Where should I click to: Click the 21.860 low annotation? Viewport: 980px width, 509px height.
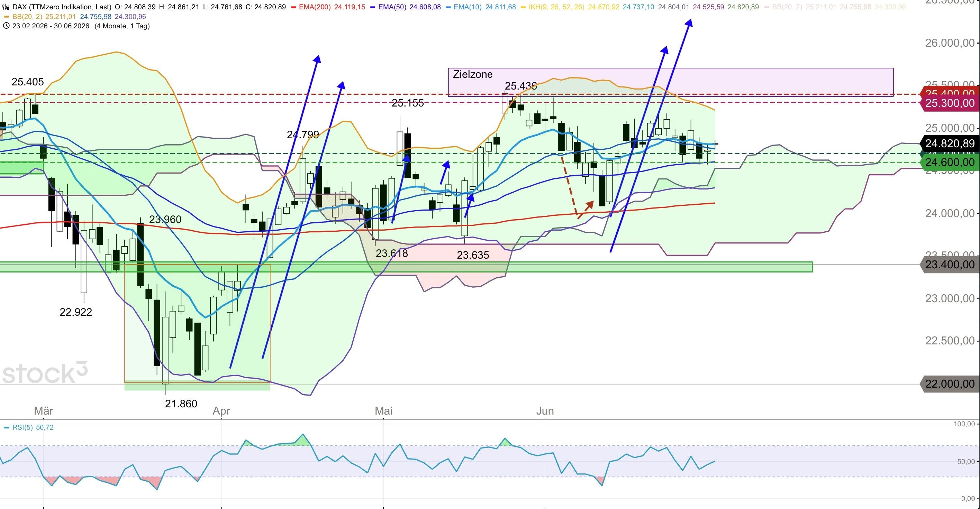[x=181, y=404]
